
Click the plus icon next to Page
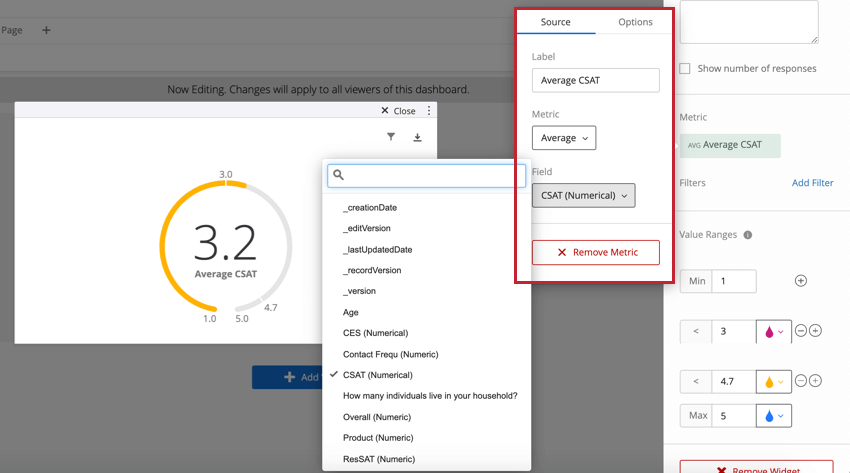(46, 30)
